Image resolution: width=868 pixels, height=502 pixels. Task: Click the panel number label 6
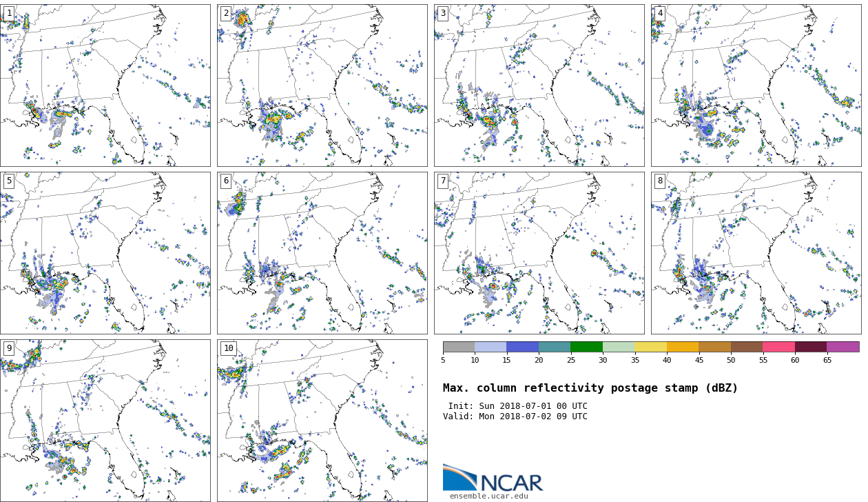point(226,181)
